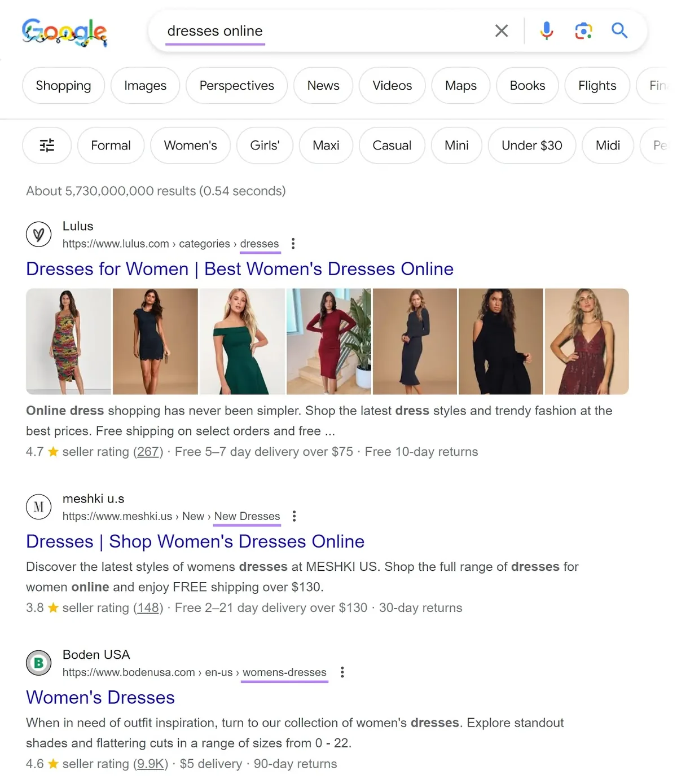Open Dresses for Women Lulus result title

click(240, 269)
